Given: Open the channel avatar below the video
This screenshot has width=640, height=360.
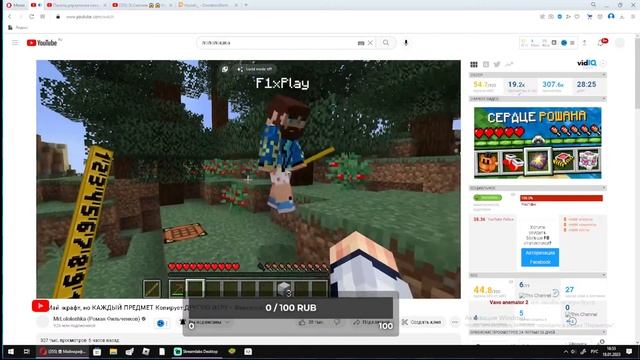Looking at the screenshot, I should pos(42,322).
